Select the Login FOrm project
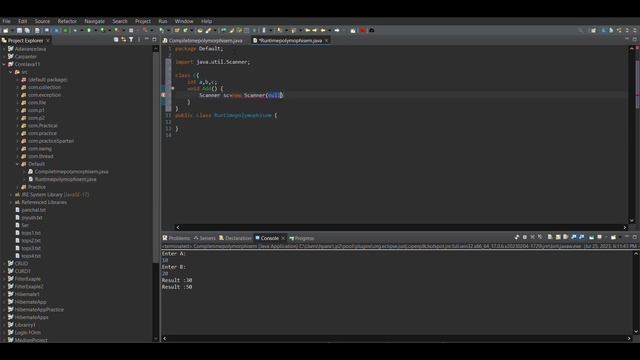 coord(27,333)
